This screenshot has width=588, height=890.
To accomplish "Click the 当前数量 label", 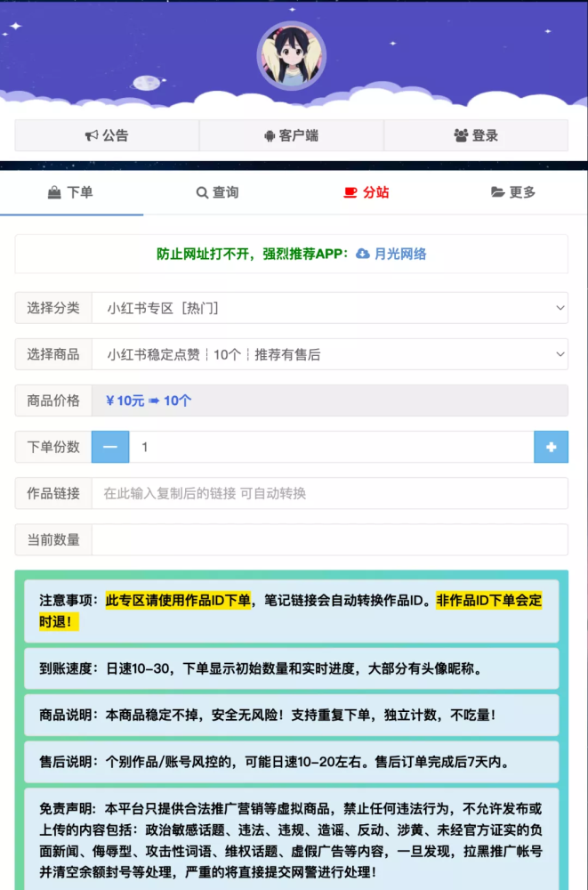I will 53,540.
